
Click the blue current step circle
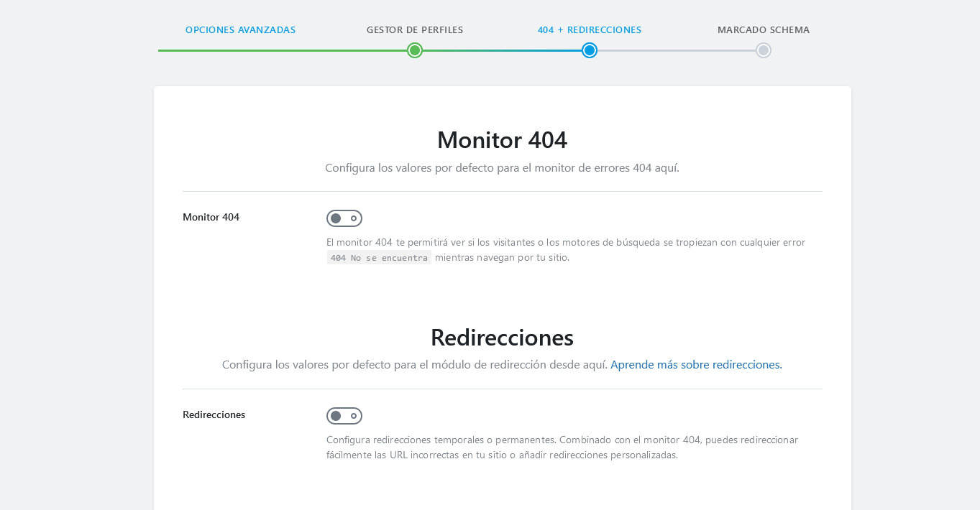589,50
